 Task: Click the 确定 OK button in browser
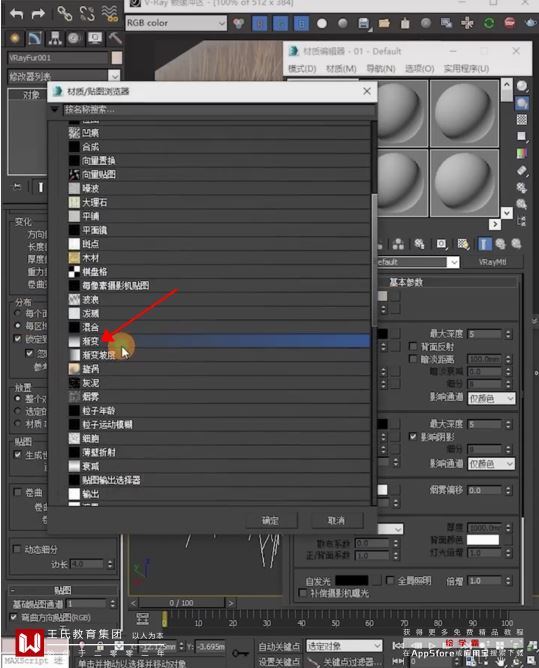[x=271, y=521]
